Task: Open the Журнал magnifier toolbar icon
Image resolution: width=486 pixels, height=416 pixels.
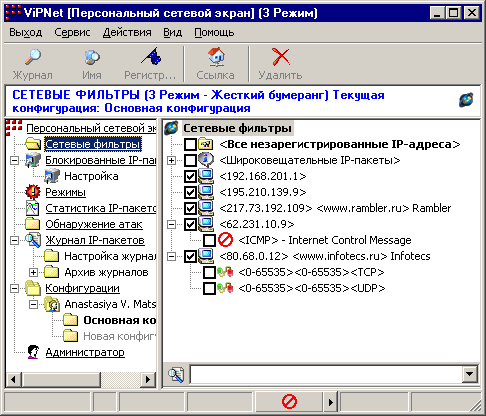Action: point(33,57)
